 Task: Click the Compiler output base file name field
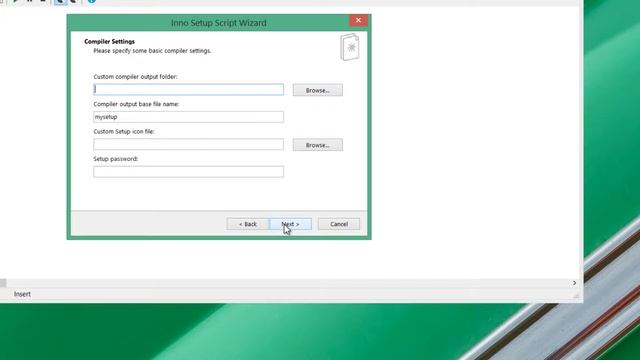point(188,117)
